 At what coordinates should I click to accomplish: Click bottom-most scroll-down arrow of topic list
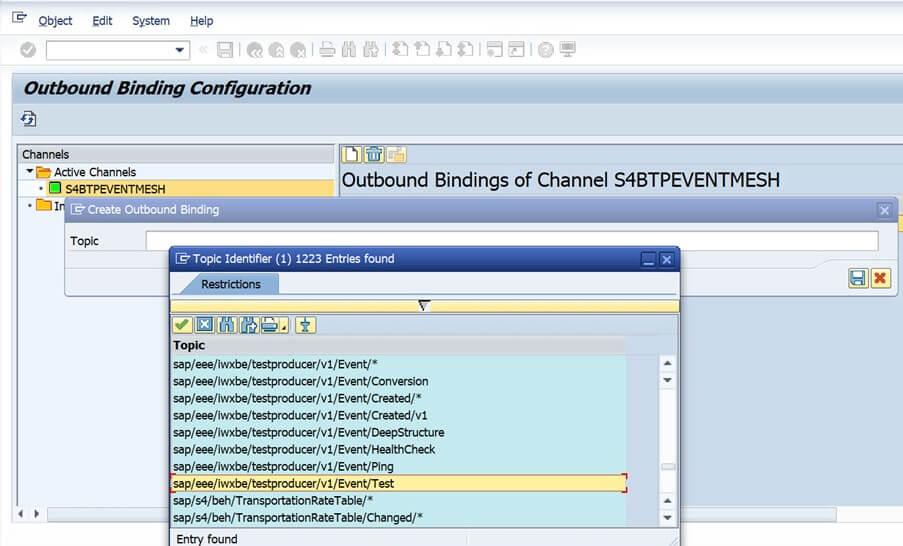667,518
